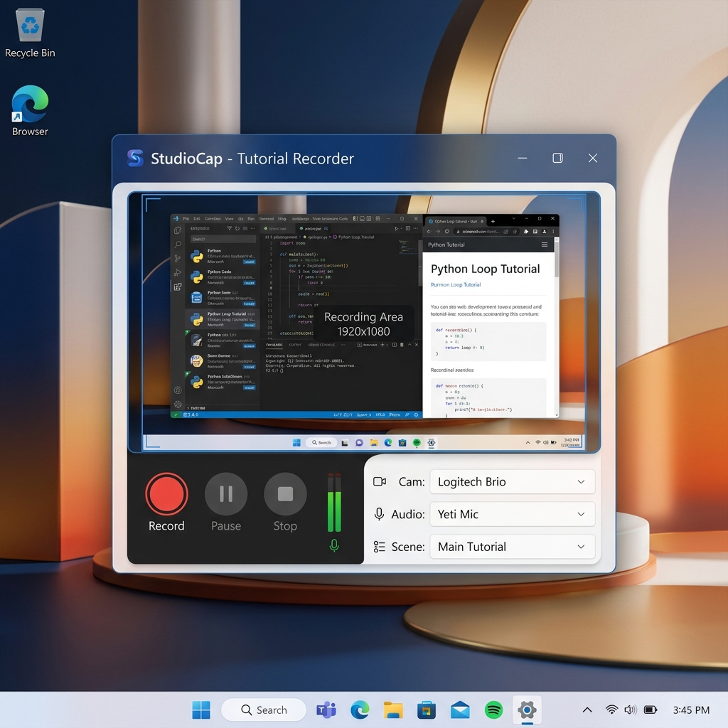Minimize the StudioCap window
728x728 pixels.
point(523,159)
